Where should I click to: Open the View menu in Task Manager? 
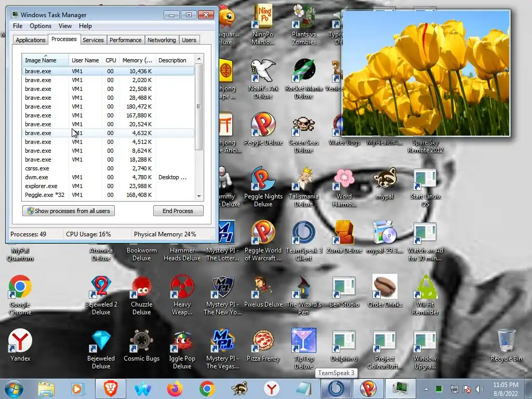click(65, 26)
